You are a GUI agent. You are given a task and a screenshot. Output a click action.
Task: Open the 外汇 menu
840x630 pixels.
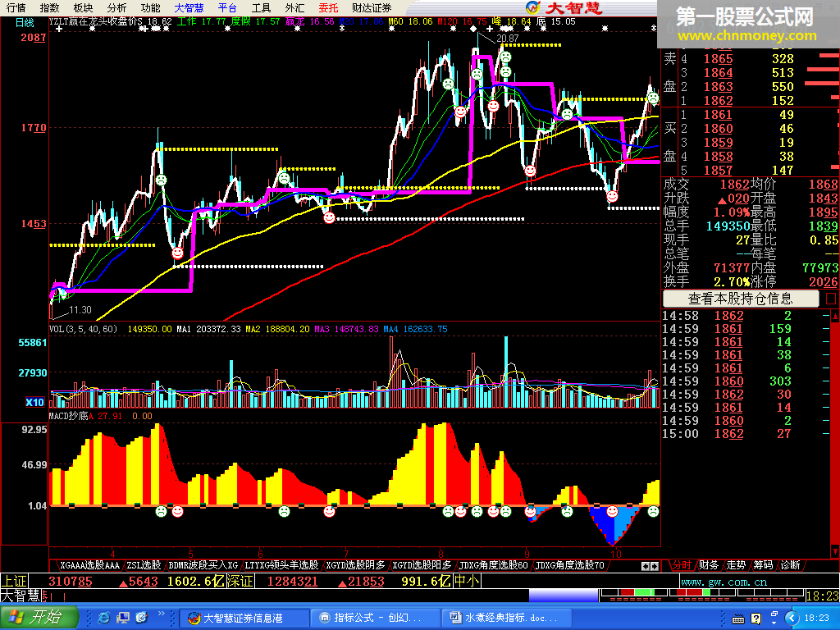point(295,7)
